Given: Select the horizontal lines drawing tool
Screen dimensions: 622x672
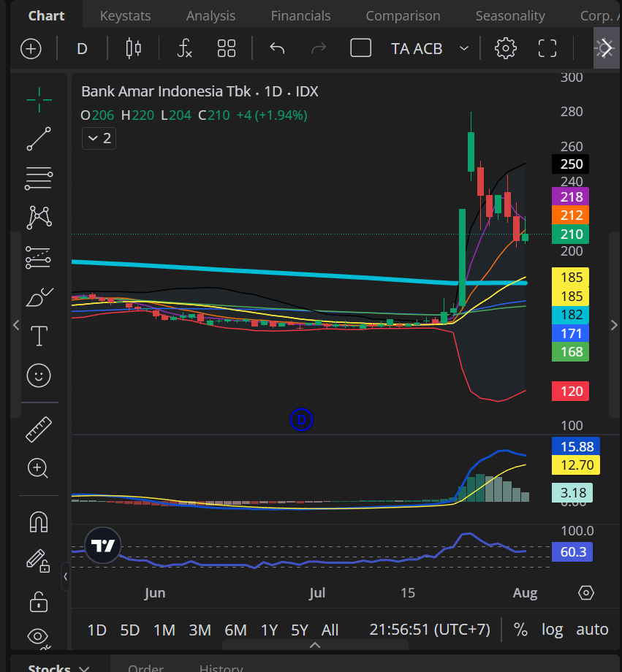Looking at the screenshot, I should pyautogui.click(x=39, y=178).
